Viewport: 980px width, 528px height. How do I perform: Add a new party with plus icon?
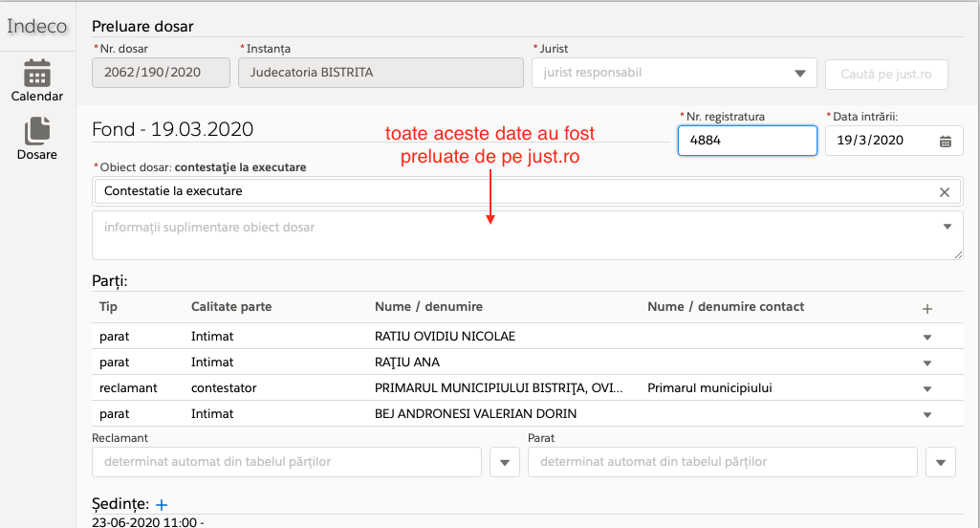pos(926,309)
